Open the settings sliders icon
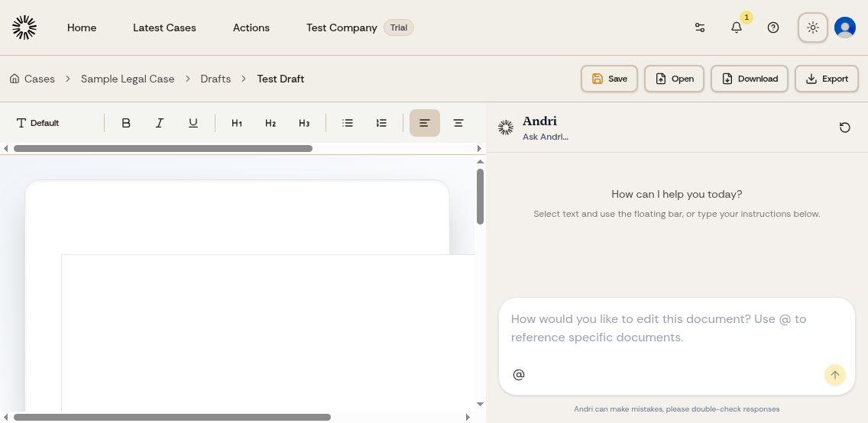 700,27
